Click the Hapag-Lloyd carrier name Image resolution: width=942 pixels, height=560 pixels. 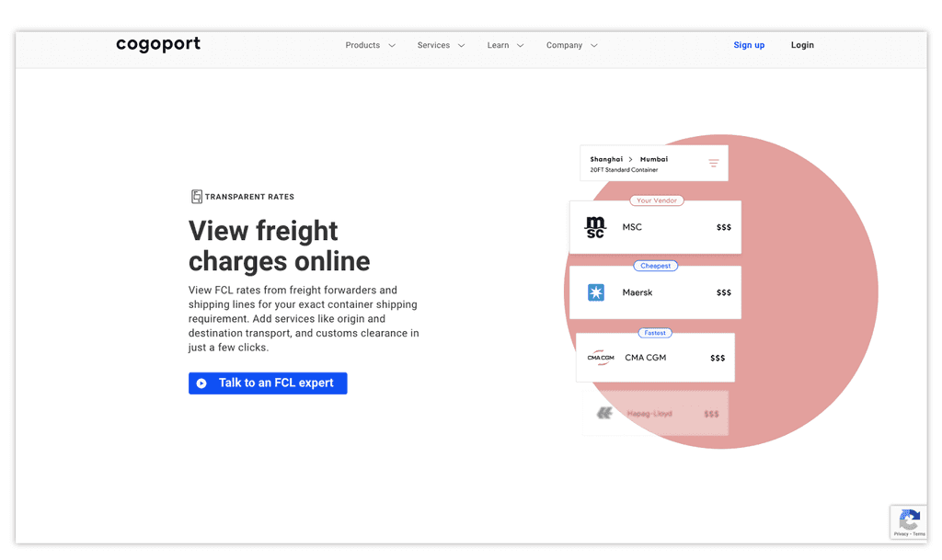[x=649, y=414]
